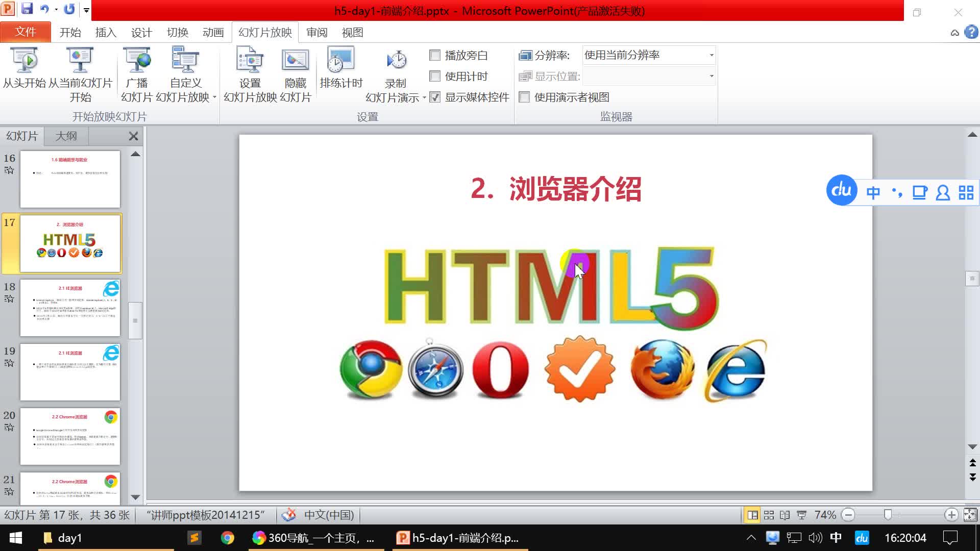This screenshot has width=980, height=551.
Task: Click the 74% zoom level button
Action: (825, 515)
